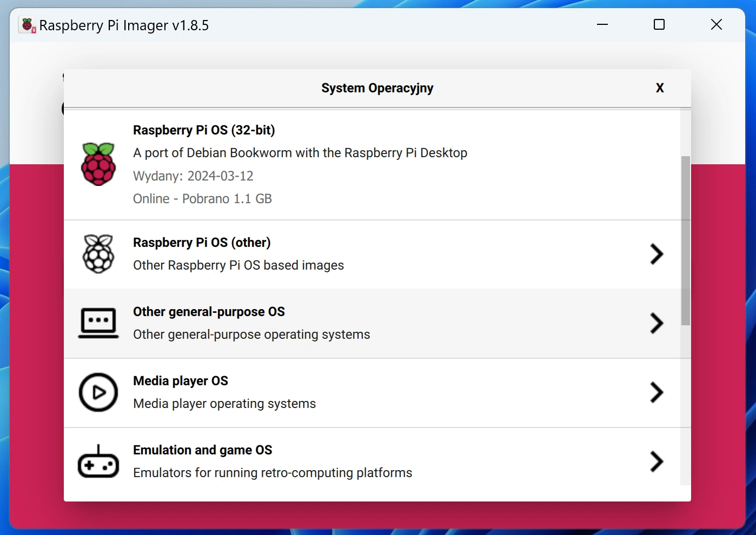Expand Raspberry Pi OS (other) chevron
756x535 pixels.
[656, 254]
